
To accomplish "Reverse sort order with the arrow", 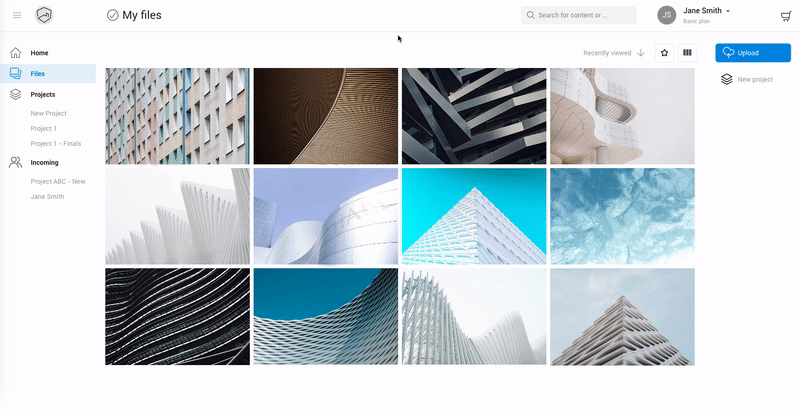I will [x=641, y=53].
